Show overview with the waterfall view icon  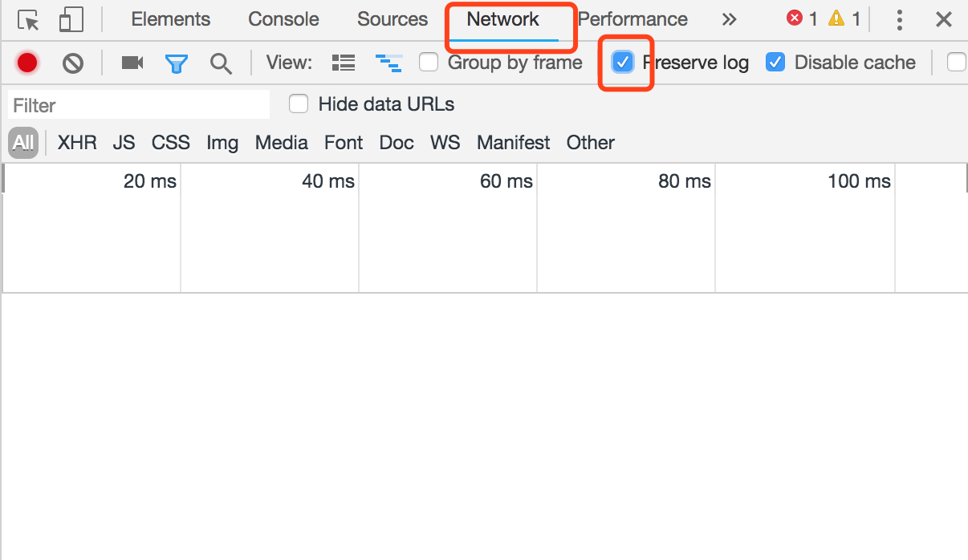(389, 63)
